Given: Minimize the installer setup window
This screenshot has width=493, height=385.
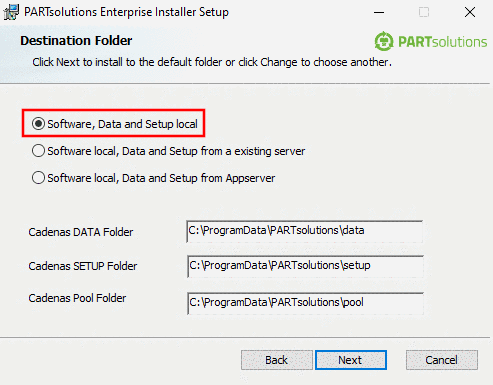Looking at the screenshot, I should pyautogui.click(x=379, y=12).
